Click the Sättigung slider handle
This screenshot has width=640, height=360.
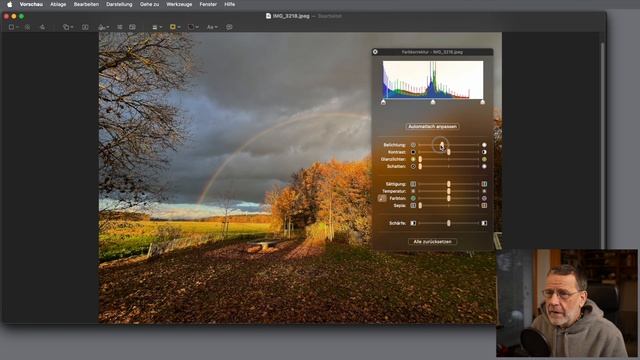click(x=449, y=184)
